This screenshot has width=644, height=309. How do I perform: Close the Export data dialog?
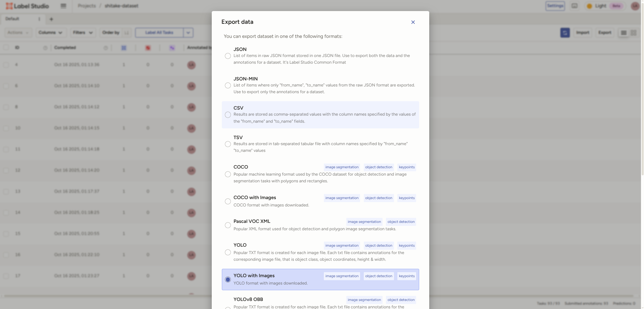[413, 22]
